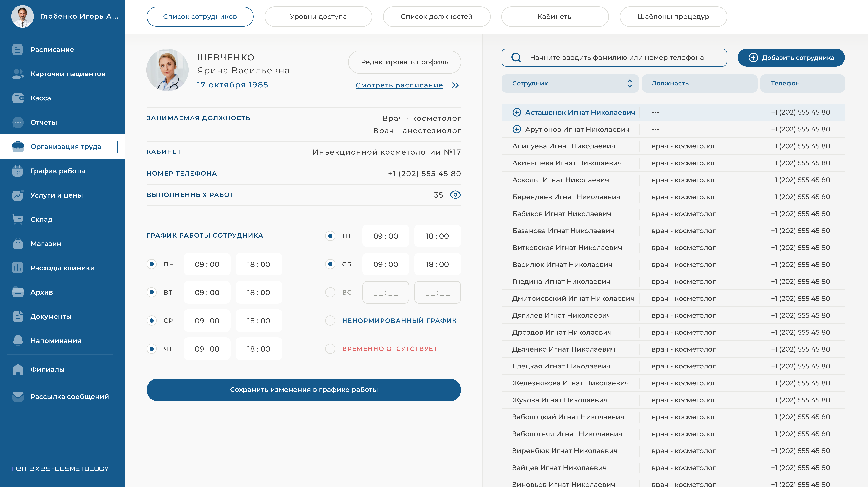Show completed works with eye icon
The image size is (868, 487).
pyautogui.click(x=455, y=195)
